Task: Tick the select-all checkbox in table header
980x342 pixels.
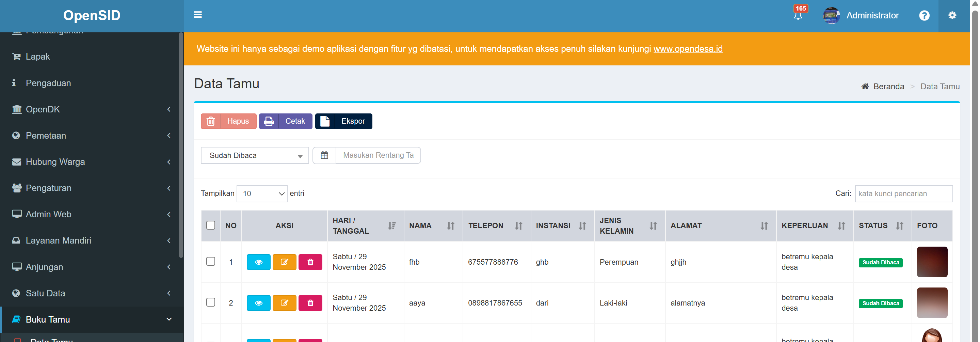Action: click(210, 226)
